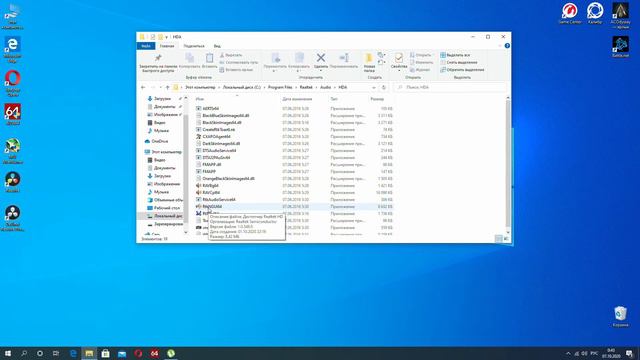Switch to the Вид ribbon tab
Screen dimensions: 640x360
pyautogui.click(x=217, y=46)
